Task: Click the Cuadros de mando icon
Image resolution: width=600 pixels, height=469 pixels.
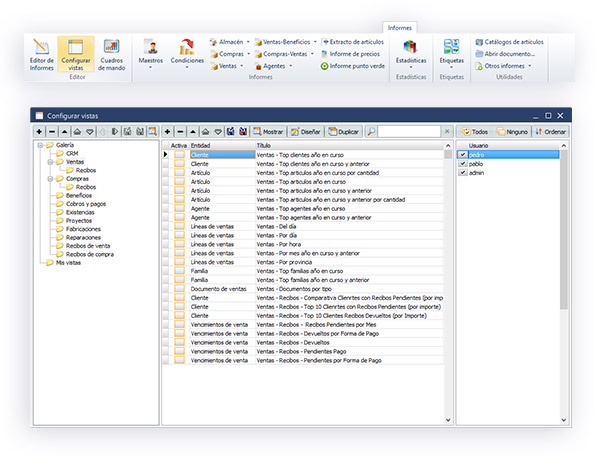Action: click(x=113, y=54)
